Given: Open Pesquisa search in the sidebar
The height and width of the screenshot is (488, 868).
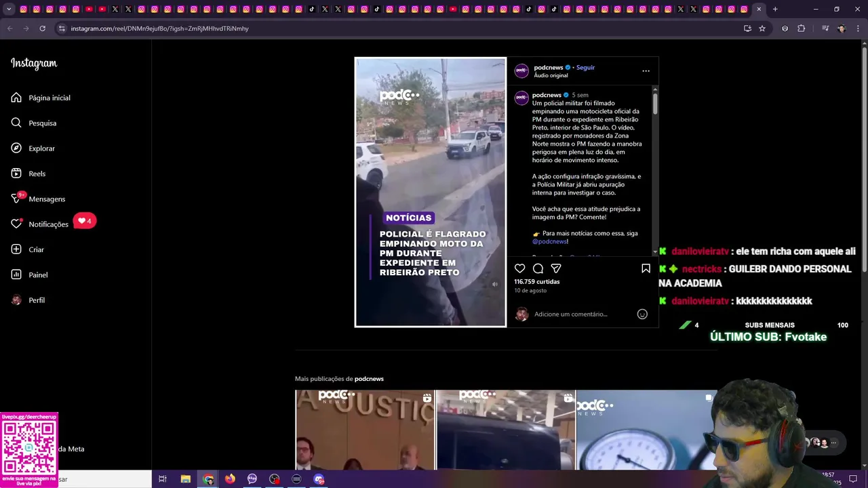Looking at the screenshot, I should click(34, 123).
